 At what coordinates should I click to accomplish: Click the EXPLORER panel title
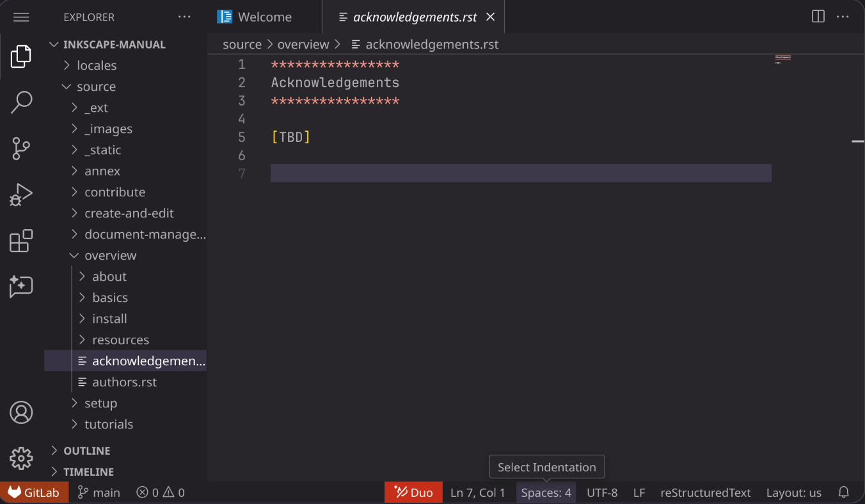tap(89, 17)
